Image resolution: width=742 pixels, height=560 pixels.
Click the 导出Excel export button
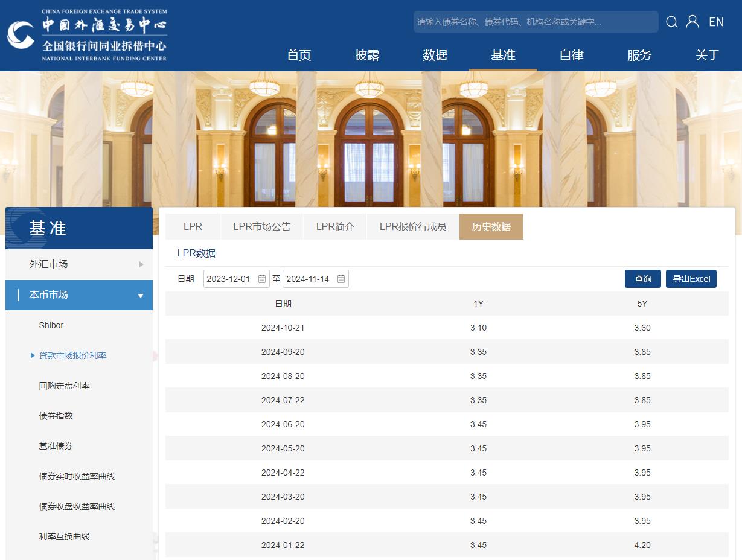(691, 279)
